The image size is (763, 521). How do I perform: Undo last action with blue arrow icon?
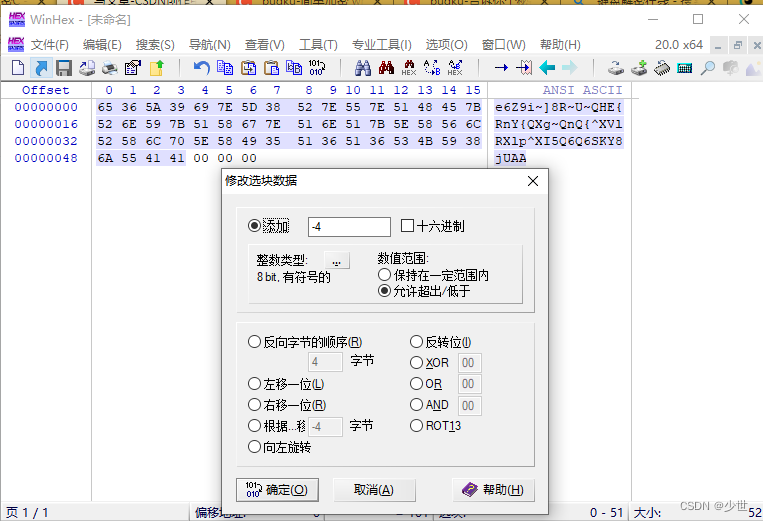[201, 68]
